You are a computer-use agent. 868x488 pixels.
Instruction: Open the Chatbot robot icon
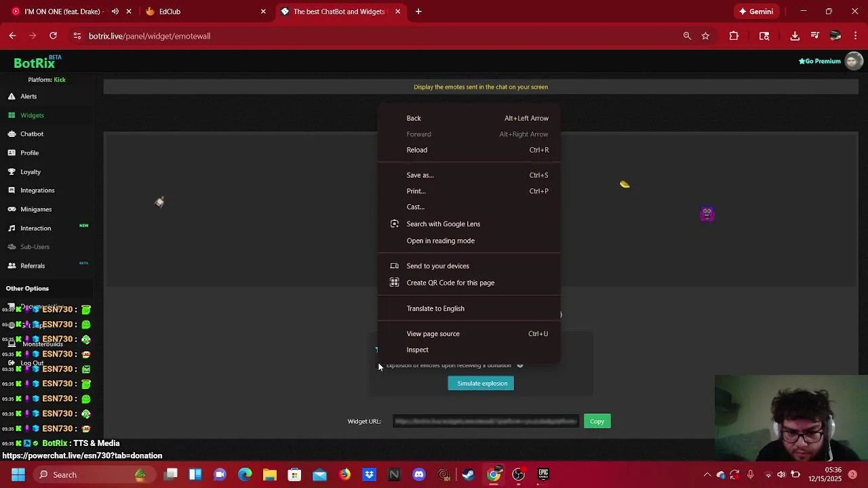12,134
